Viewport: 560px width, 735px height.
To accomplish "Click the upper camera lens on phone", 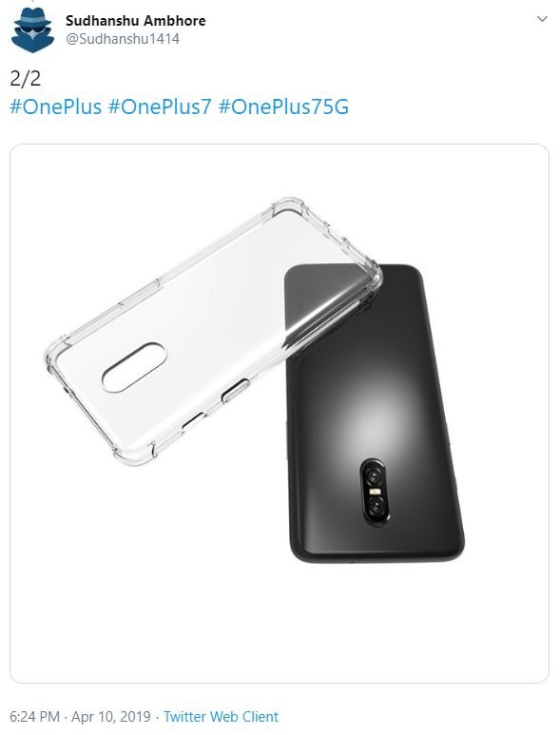I will pos(374,476).
